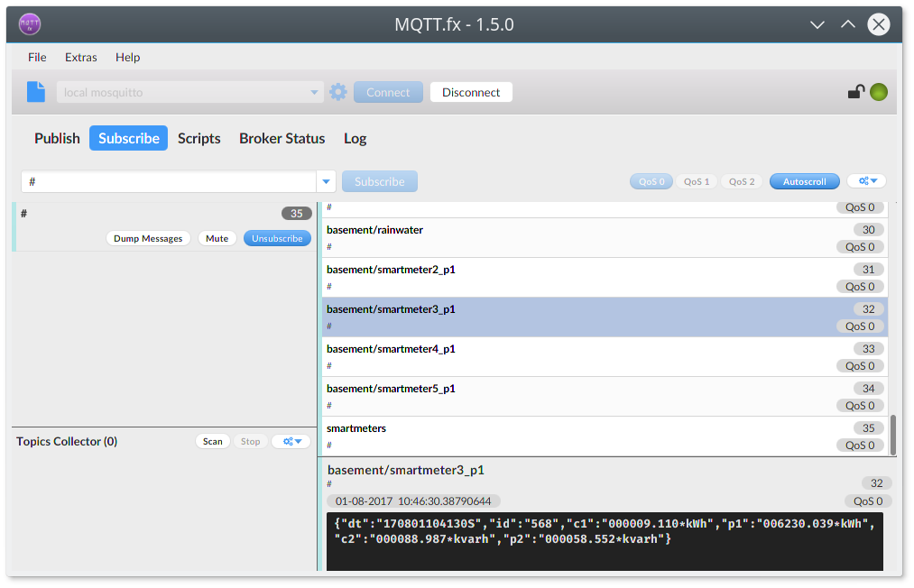
Task: Minimize the MQTT.fx window
Action: [x=817, y=24]
